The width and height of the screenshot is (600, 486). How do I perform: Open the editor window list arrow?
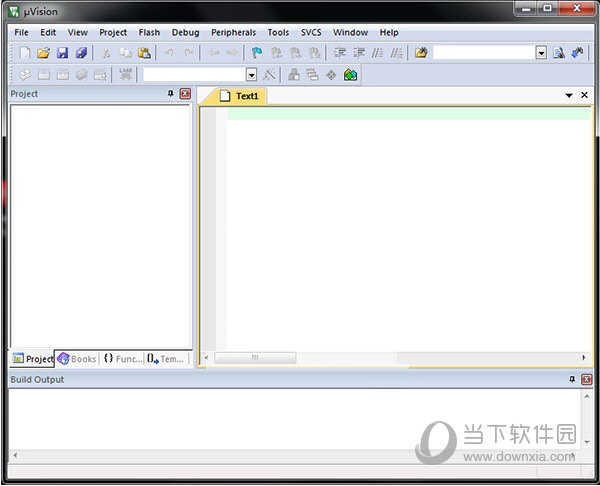(569, 95)
